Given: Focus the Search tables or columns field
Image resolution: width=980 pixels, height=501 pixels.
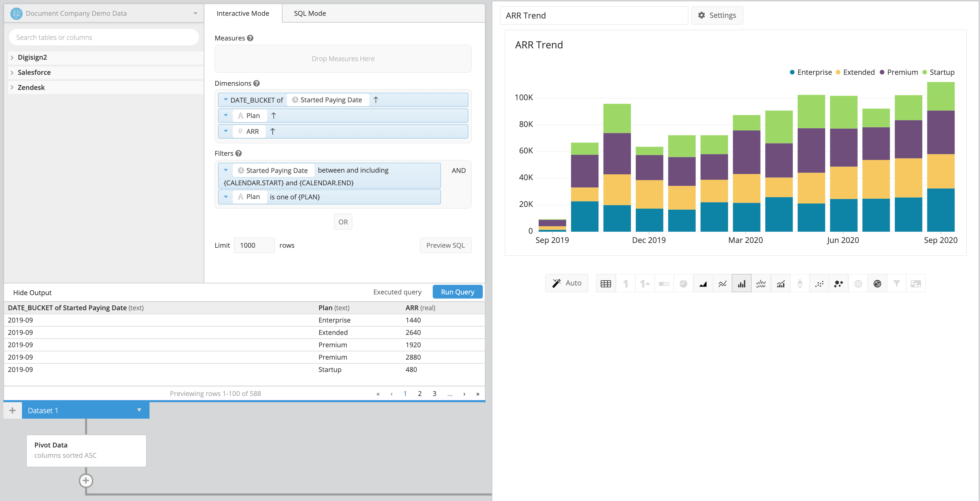Looking at the screenshot, I should click(x=104, y=37).
